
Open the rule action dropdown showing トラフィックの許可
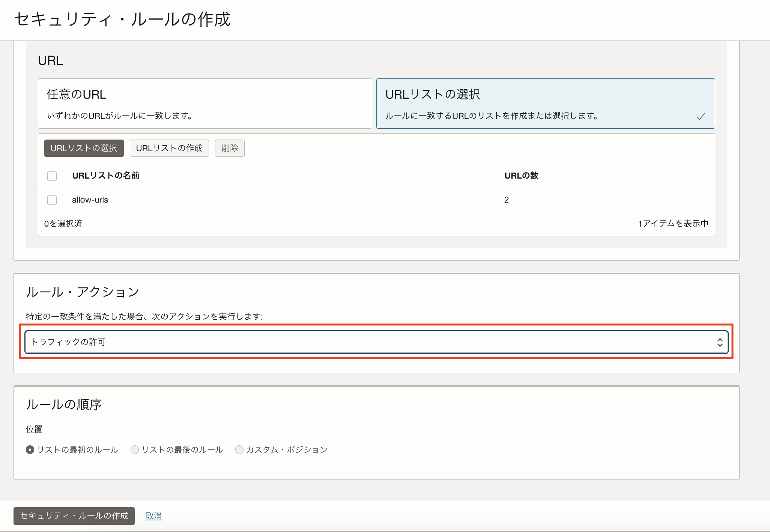(375, 342)
